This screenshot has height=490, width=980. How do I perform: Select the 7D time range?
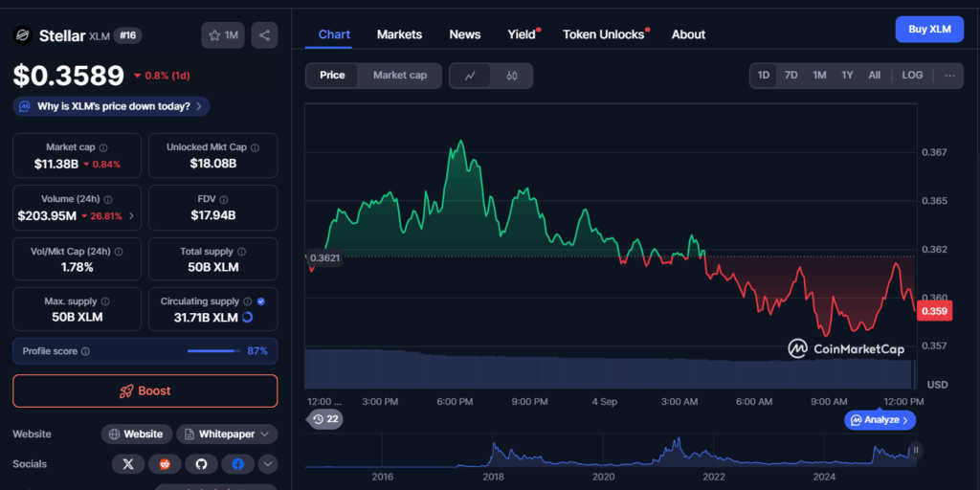pos(791,76)
